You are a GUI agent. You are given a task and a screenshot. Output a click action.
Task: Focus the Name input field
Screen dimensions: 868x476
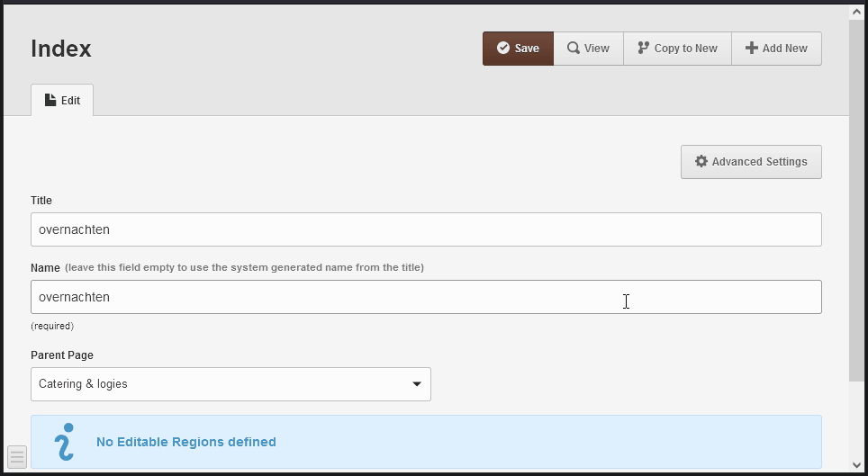coord(426,297)
